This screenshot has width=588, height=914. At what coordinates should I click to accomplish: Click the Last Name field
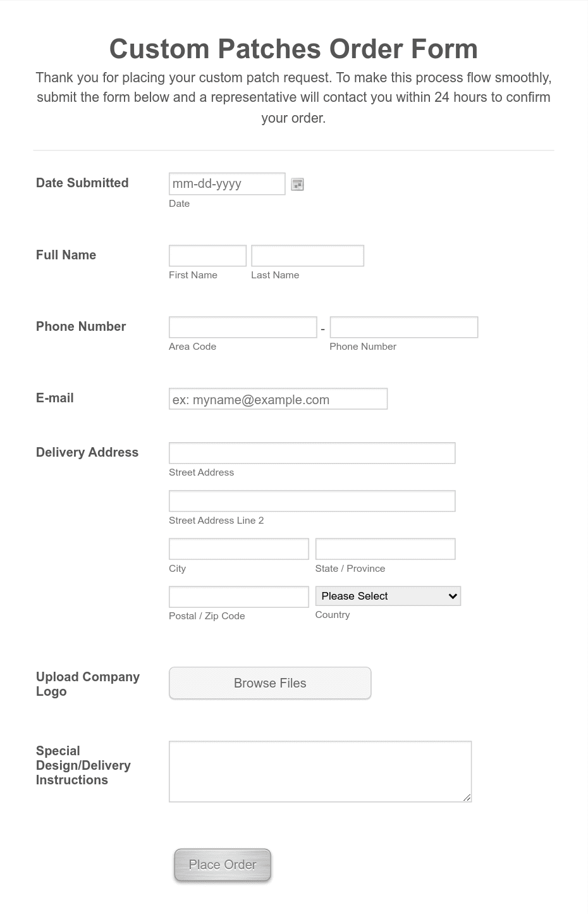307,256
